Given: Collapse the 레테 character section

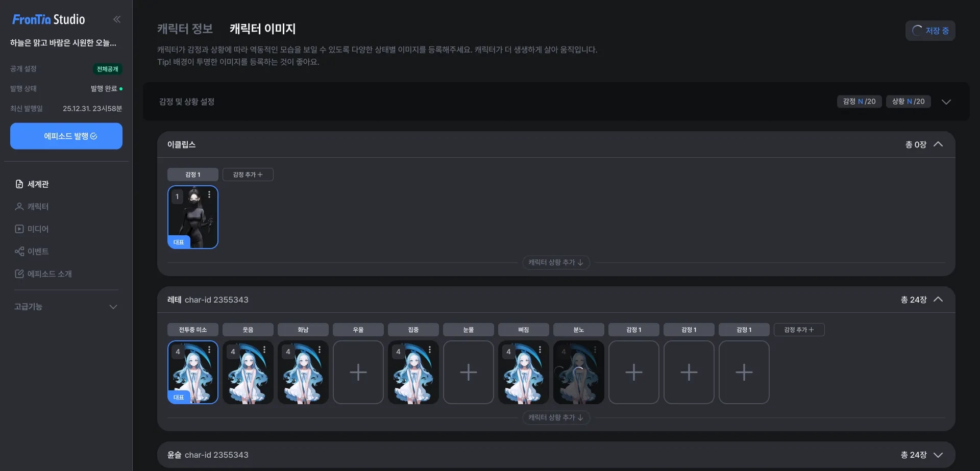Looking at the screenshot, I should click(x=938, y=300).
